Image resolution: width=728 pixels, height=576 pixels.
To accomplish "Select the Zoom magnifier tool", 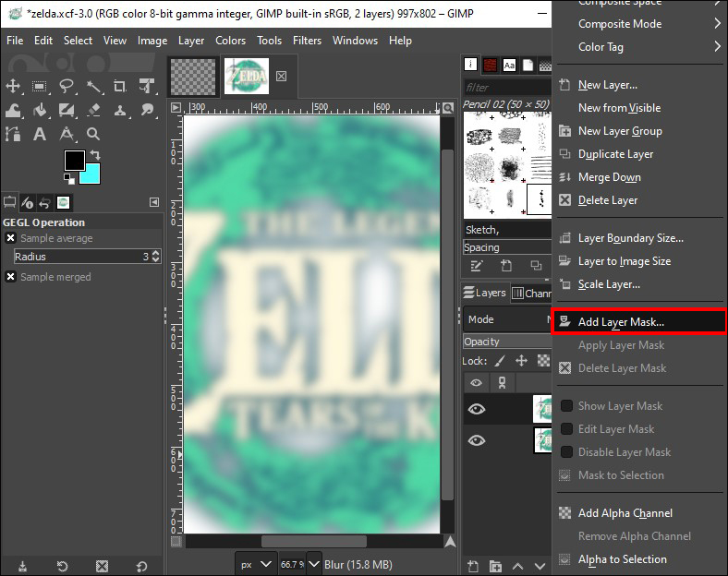I will pos(93,134).
